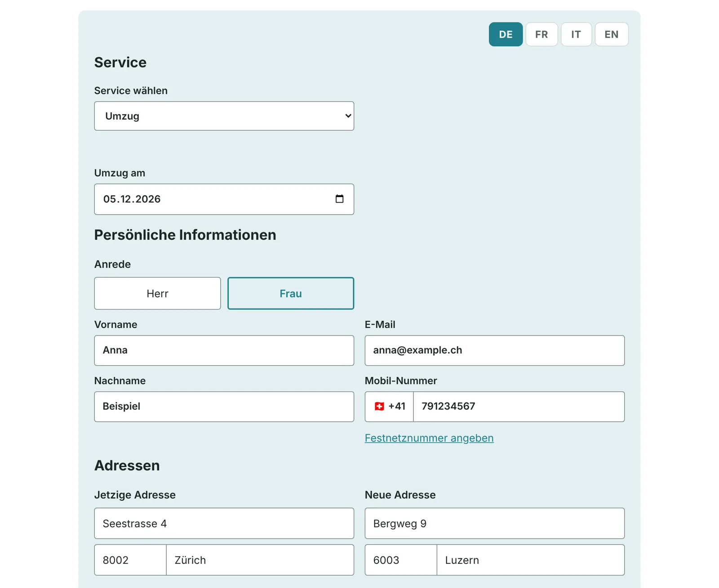This screenshot has width=719, height=588.
Task: Click the Festnetznummer angeben link
Action: 429,438
